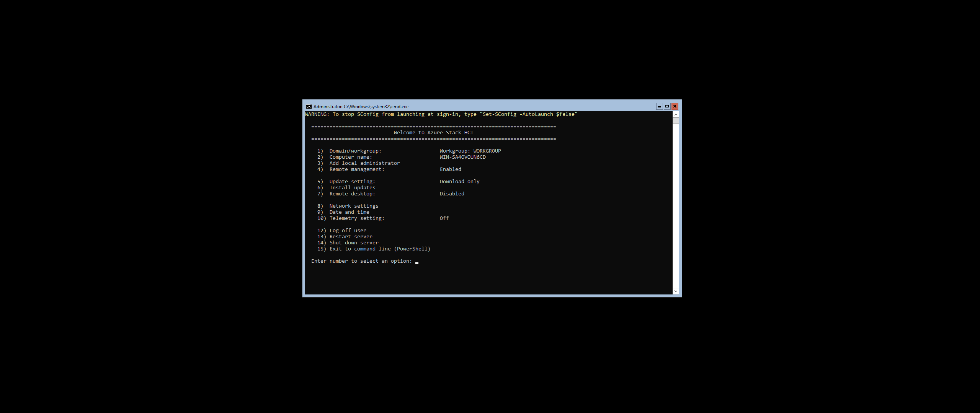Maximize the Administrator cmd.exe window

pyautogui.click(x=667, y=107)
